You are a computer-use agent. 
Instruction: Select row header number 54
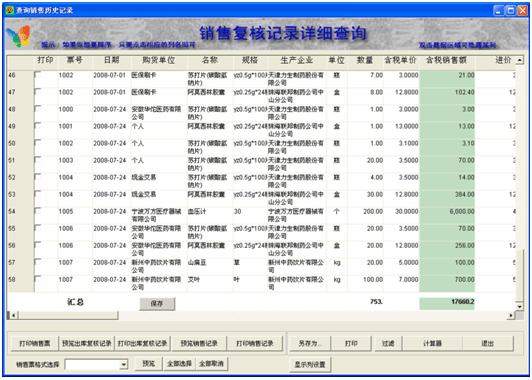pyautogui.click(x=20, y=215)
